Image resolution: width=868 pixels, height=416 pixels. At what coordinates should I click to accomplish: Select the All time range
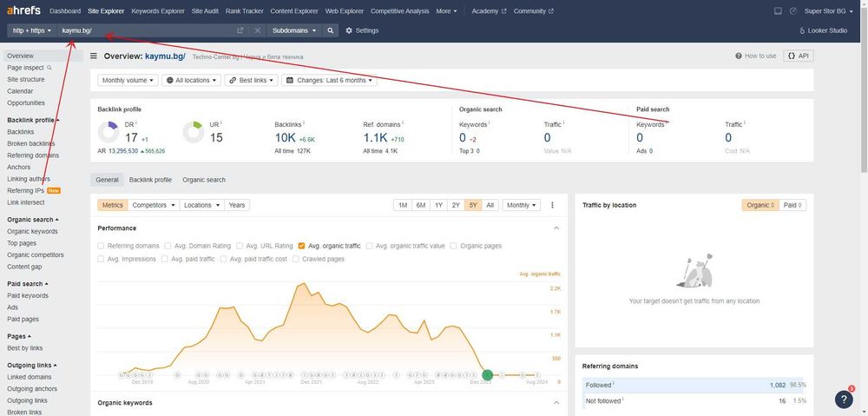pyautogui.click(x=490, y=205)
